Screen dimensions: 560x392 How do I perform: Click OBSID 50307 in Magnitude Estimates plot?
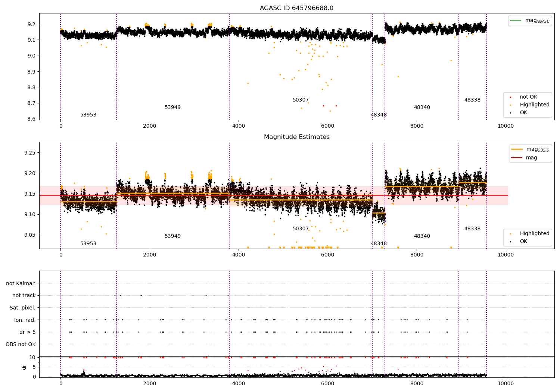pos(301,229)
